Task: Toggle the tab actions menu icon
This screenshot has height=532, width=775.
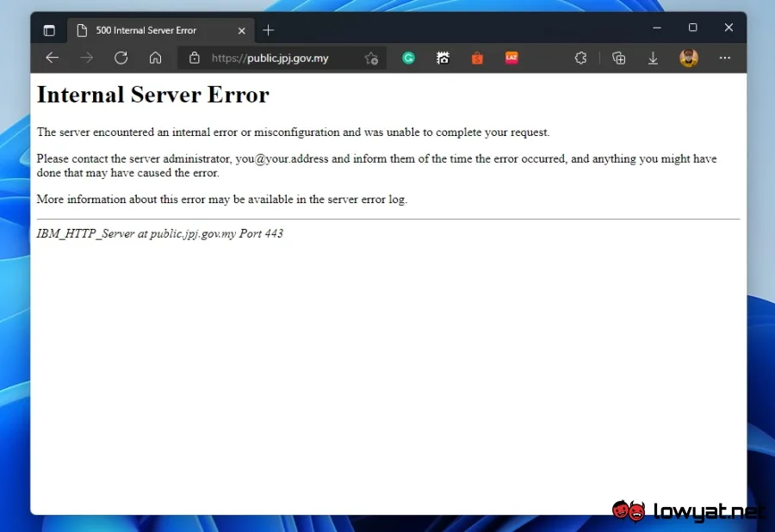Action: click(x=49, y=30)
